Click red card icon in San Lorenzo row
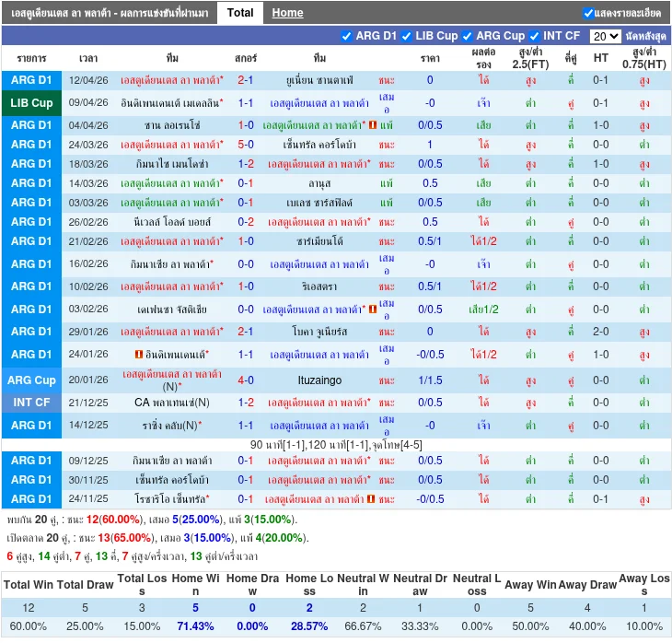 (373, 125)
